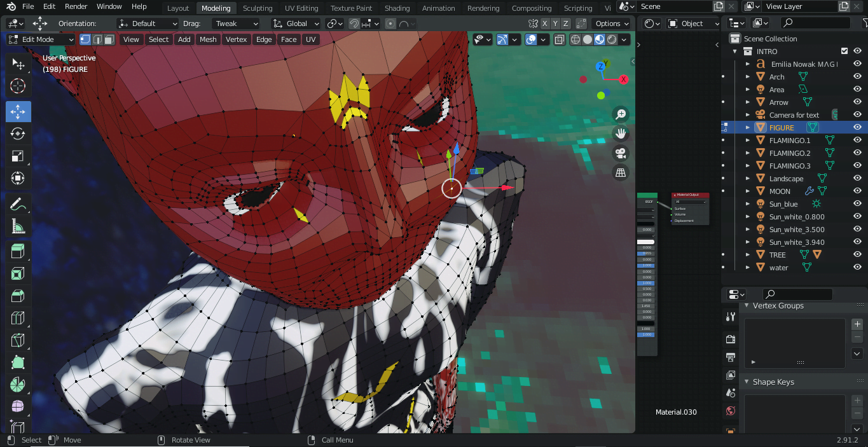This screenshot has height=447, width=868.
Task: Expand the FIGURE object in the outliner
Action: point(748,128)
